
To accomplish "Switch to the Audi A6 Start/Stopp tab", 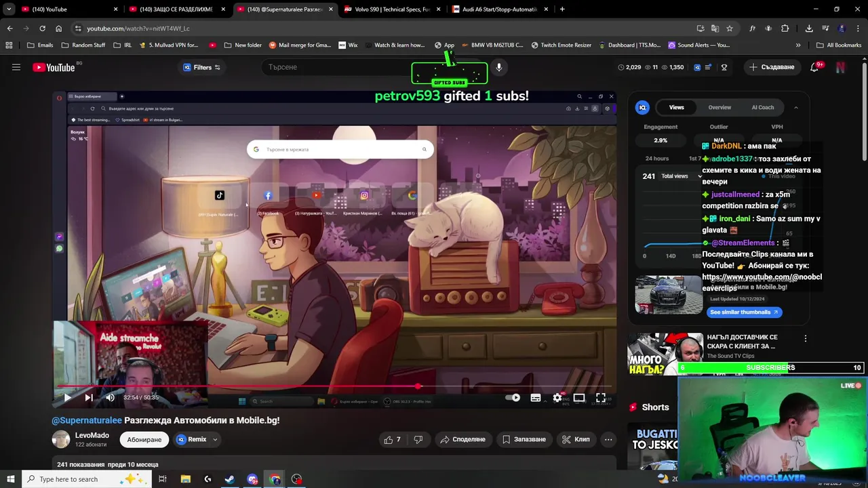I will click(x=500, y=9).
